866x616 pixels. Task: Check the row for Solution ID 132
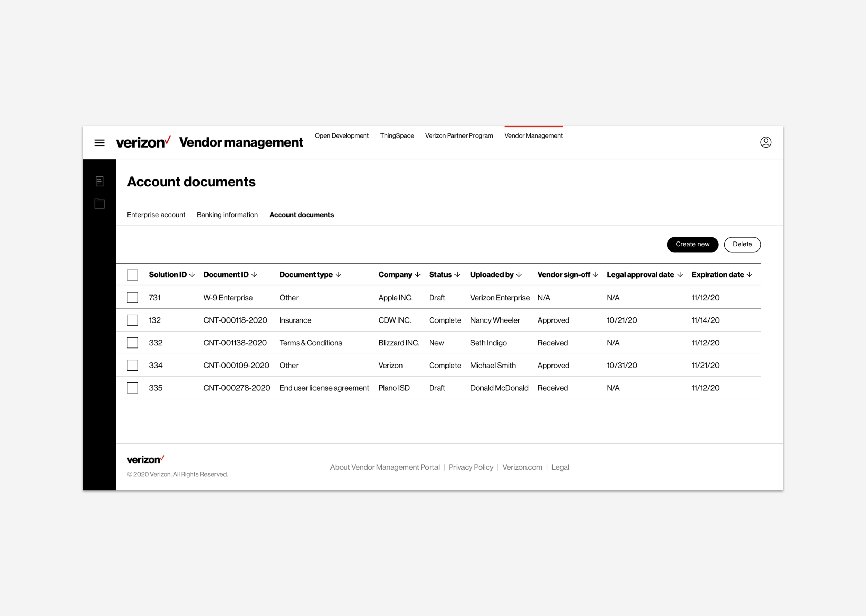pos(132,320)
